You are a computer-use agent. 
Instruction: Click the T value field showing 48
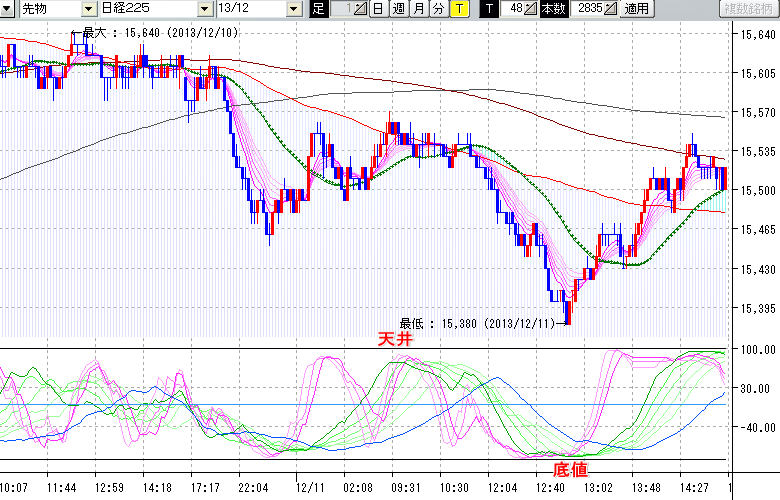[x=513, y=9]
